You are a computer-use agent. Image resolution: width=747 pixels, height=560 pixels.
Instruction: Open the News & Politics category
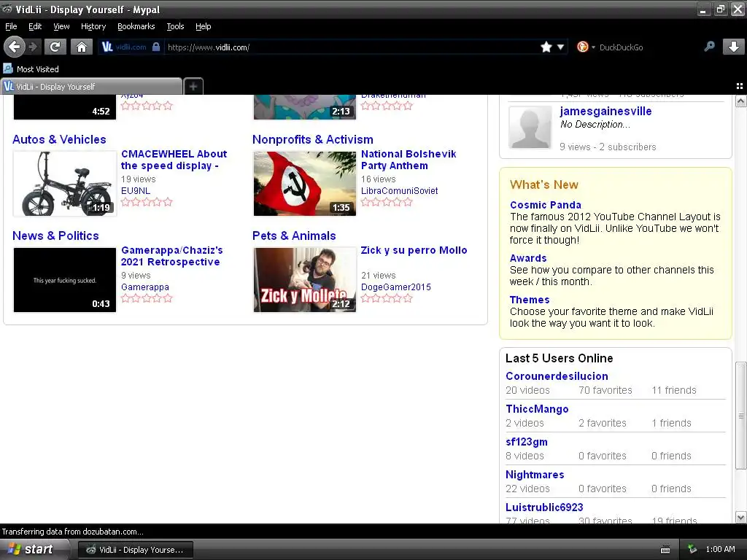[x=55, y=236]
